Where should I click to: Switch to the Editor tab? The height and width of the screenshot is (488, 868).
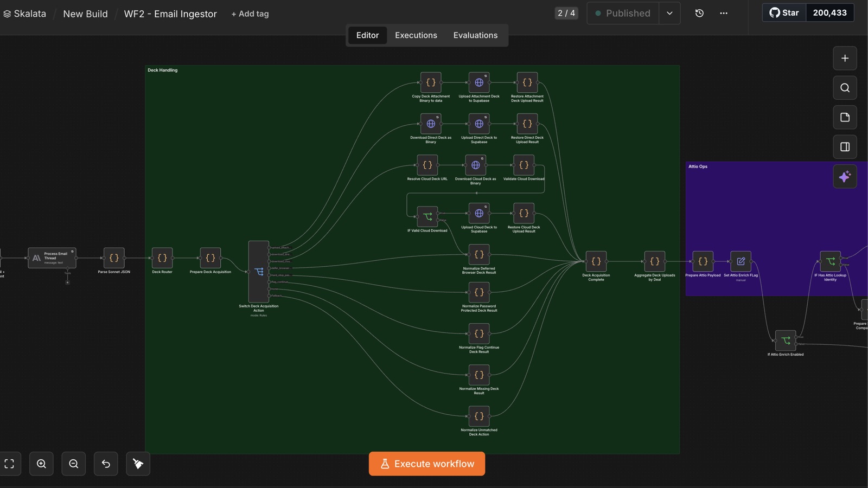[x=367, y=35]
